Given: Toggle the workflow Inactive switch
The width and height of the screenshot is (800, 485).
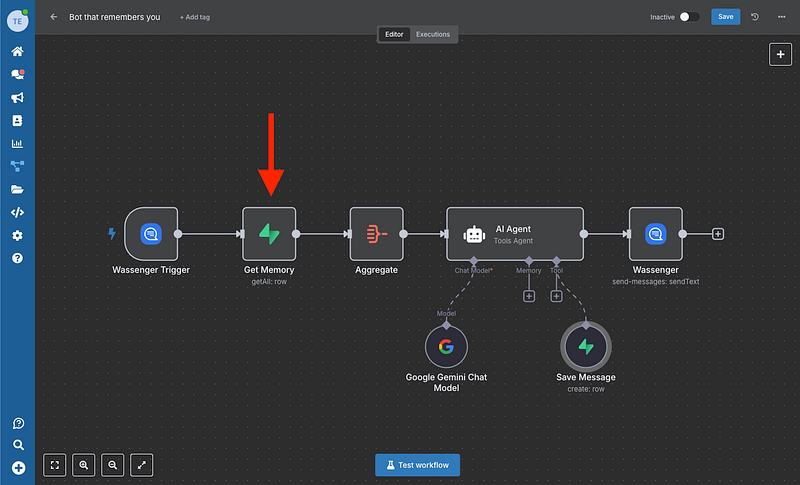Looking at the screenshot, I should (x=689, y=17).
